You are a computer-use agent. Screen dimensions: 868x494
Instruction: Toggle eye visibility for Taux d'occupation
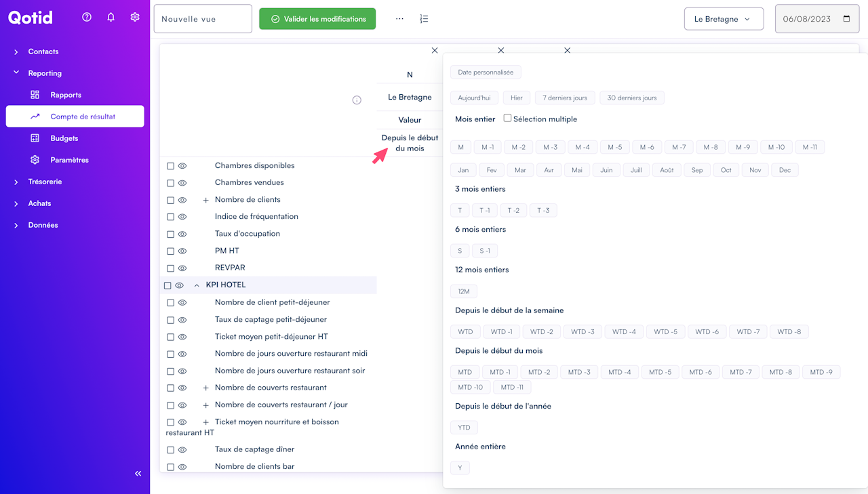point(182,234)
